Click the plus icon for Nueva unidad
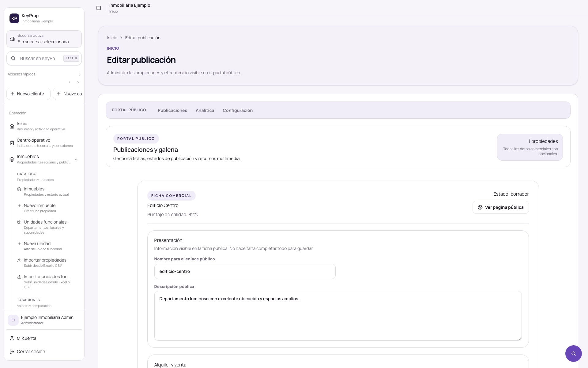Image resolution: width=588 pixels, height=368 pixels. pyautogui.click(x=19, y=244)
